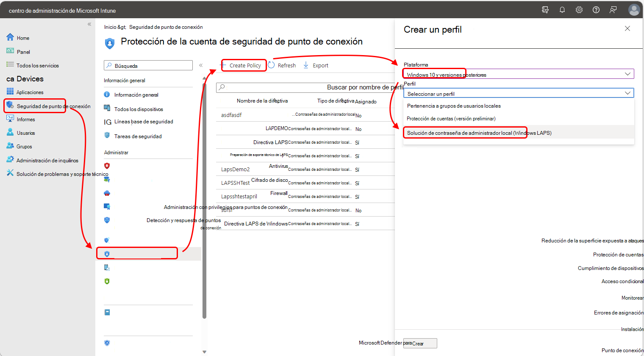Click the Grupos people icon
644x356 pixels.
pos(10,146)
